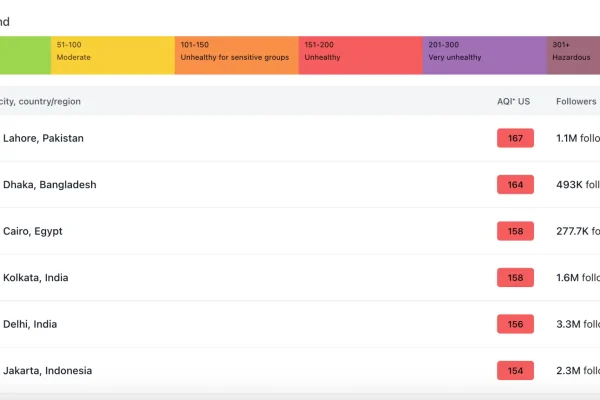Click the Followers column header
This screenshot has width=600, height=400.
click(576, 101)
